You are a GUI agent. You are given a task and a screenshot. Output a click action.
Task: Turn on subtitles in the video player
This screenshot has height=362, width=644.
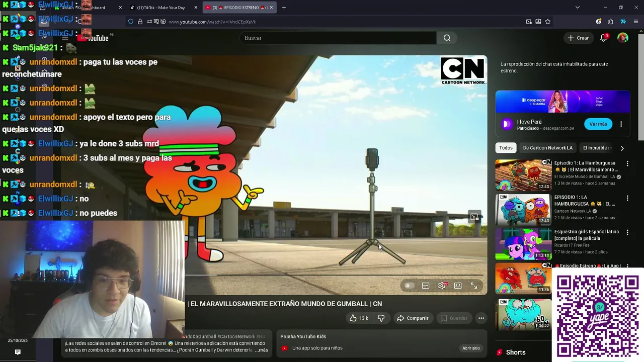coord(426,286)
